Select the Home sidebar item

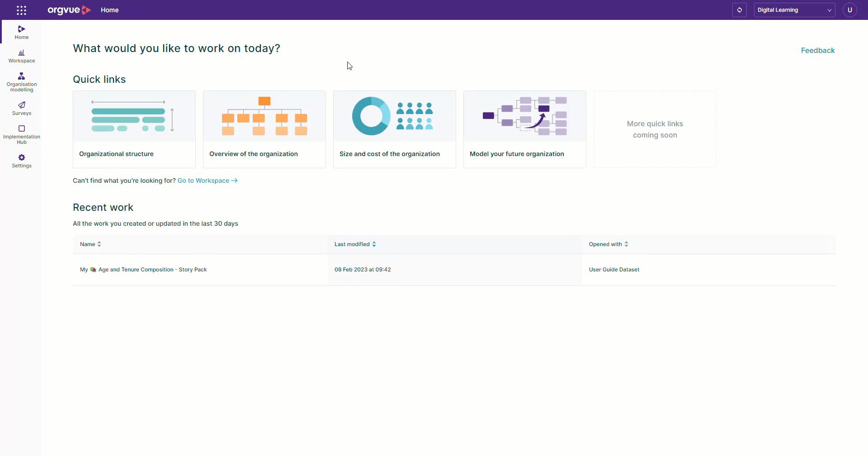pyautogui.click(x=21, y=32)
